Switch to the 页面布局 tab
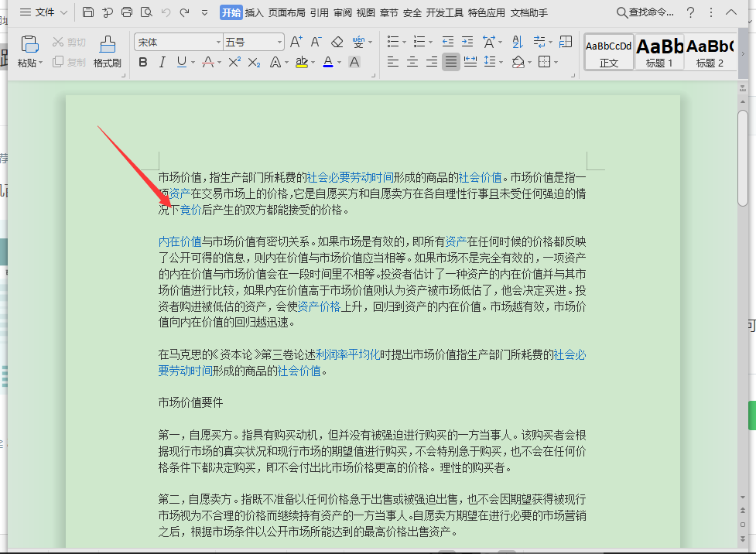The image size is (756, 554). [x=286, y=12]
